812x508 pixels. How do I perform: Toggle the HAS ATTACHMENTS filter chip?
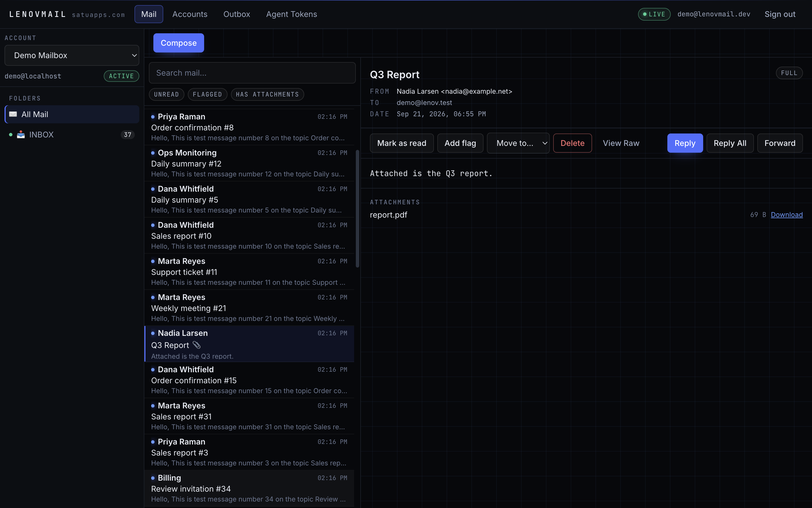pyautogui.click(x=267, y=95)
